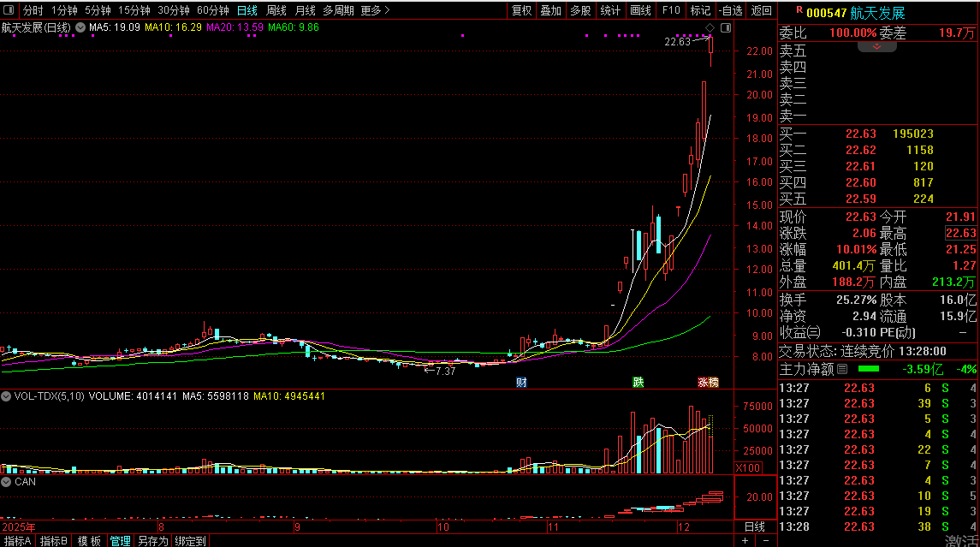Click the 买五 22.59 bid row
The width and height of the screenshot is (980, 547).
point(878,199)
